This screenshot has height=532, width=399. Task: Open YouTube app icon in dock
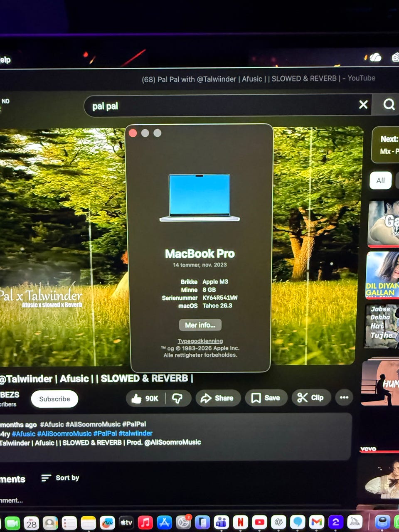point(260,522)
